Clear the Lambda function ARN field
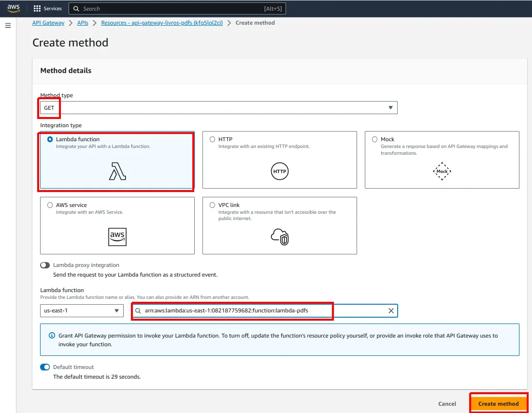This screenshot has height=413, width=532. 391,311
